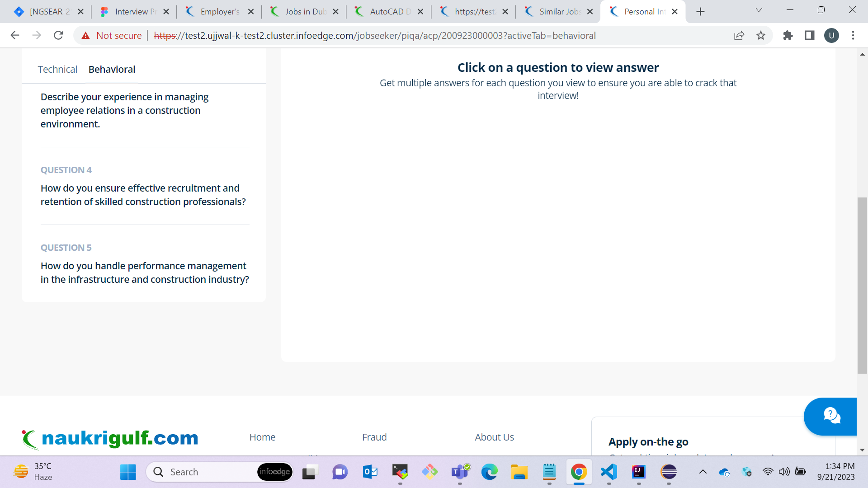Screen dimensions: 868x488
Task: Click the Teams taskbar icon
Action: pyautogui.click(x=459, y=471)
